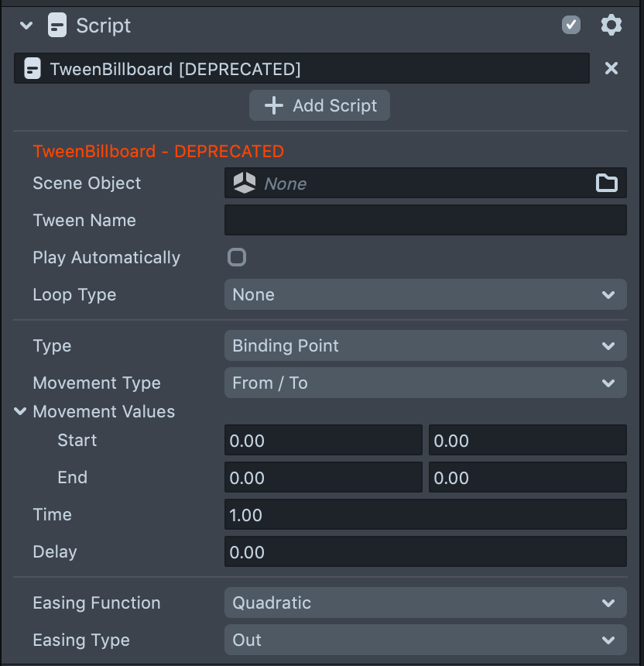Disable the Script component checkbox
Viewport: 644px width, 666px height.
point(571,26)
